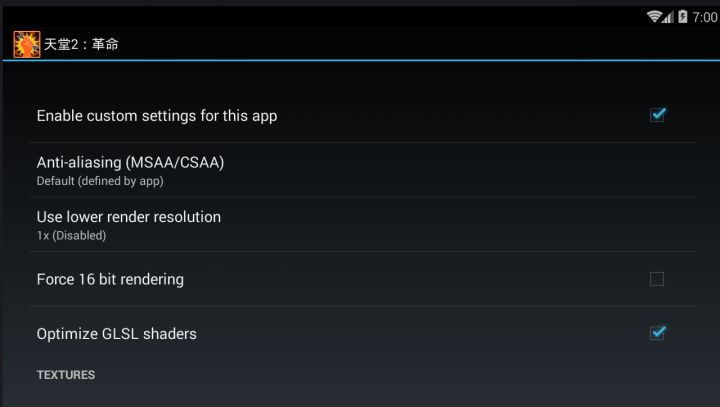Open the Anti-aliasing (MSAA/CSAA) options
Viewport: 720px width, 407px height.
coord(363,170)
